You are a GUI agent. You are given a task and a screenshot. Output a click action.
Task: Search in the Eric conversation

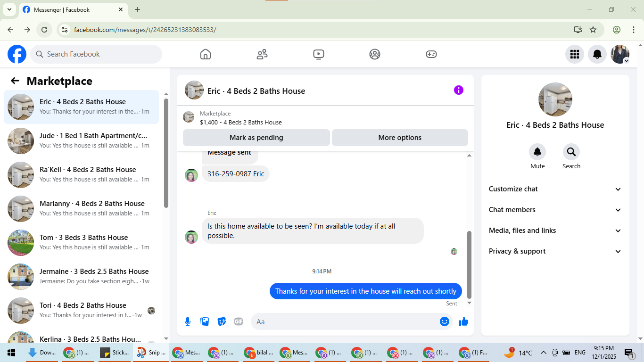[571, 152]
